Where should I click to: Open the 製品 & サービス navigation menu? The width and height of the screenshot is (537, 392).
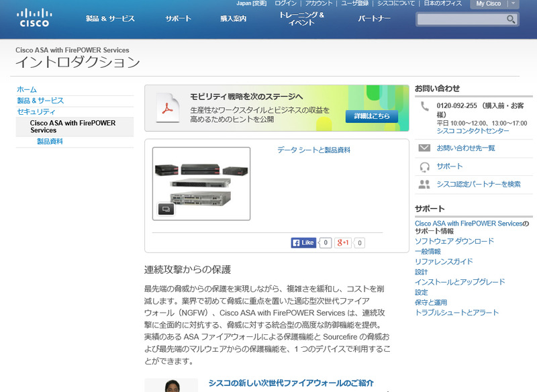(x=110, y=19)
